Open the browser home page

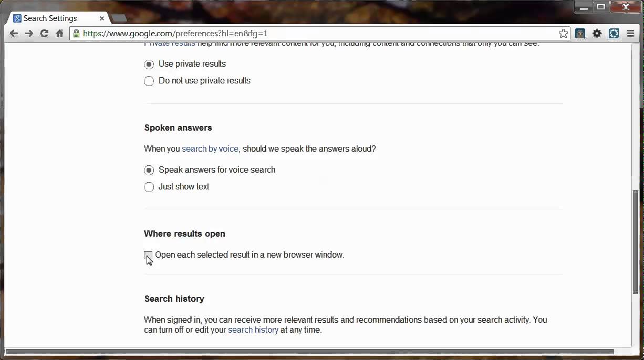point(59,34)
